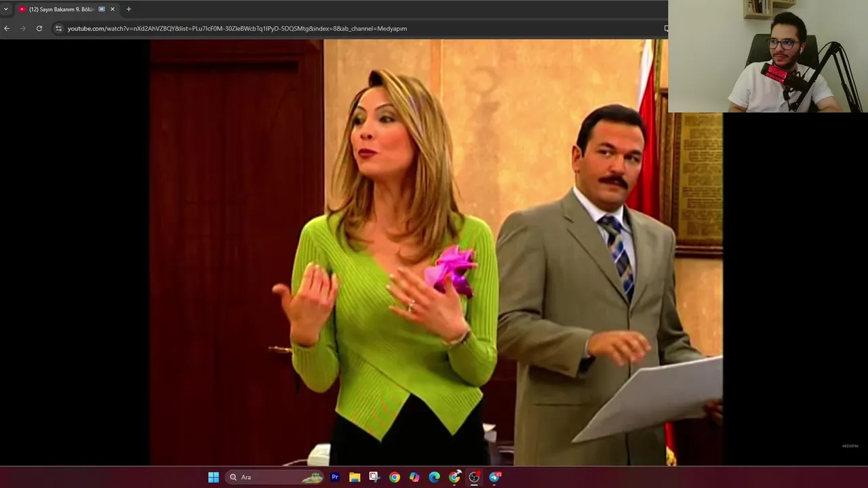The height and width of the screenshot is (488, 868).
Task: Open first Google Chrome taskbar icon
Action: coord(395,477)
